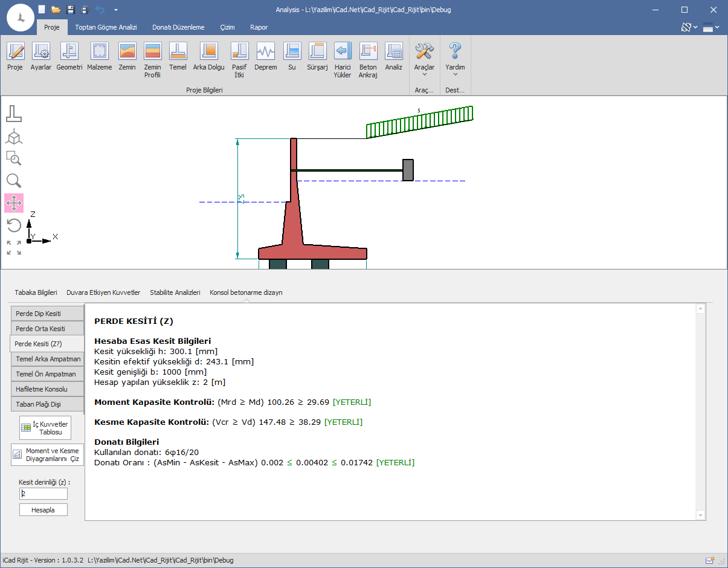Expand the quick access toolbar customize arrow
This screenshot has height=568, width=728.
tap(115, 10)
